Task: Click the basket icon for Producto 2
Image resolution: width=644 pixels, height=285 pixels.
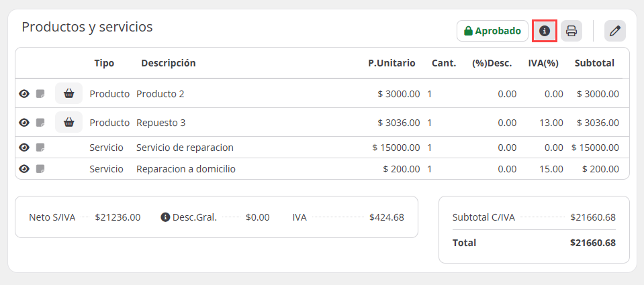Action: [x=68, y=94]
